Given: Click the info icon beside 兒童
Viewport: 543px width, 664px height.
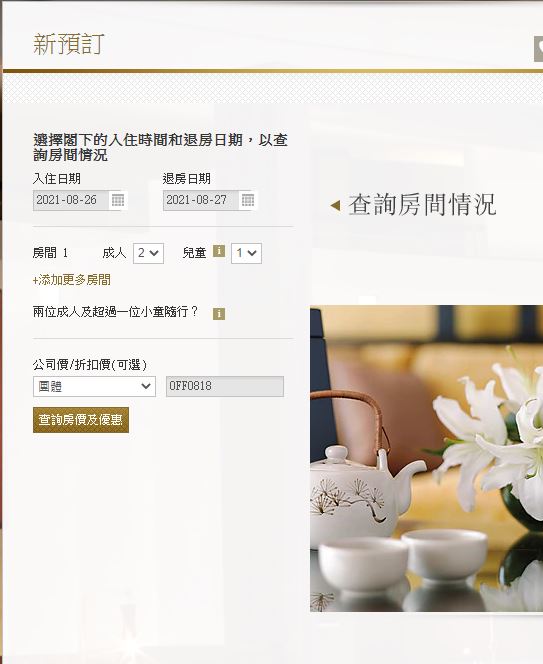Looking at the screenshot, I should pos(219,251).
